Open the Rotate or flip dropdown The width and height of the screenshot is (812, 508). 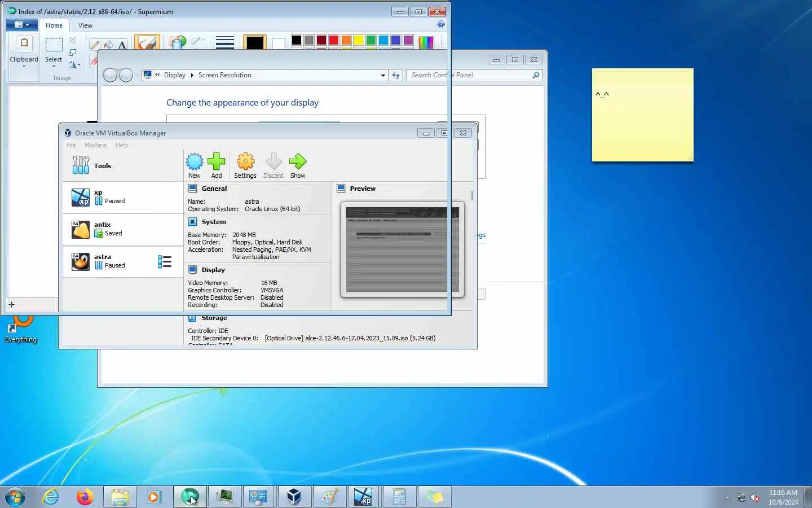[74, 64]
